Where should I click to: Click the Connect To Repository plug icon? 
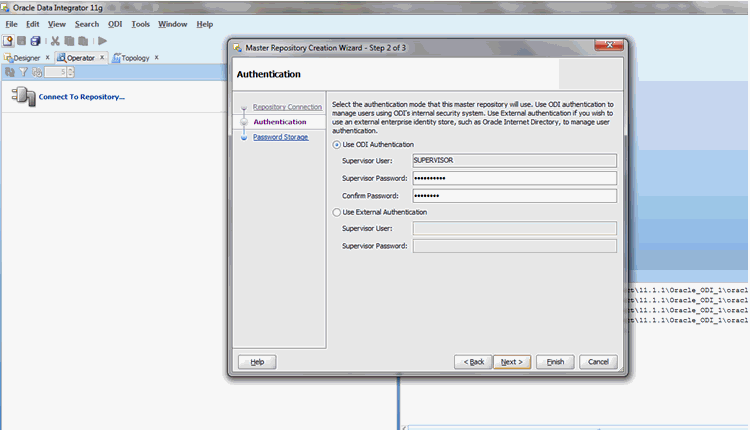pyautogui.click(x=23, y=96)
